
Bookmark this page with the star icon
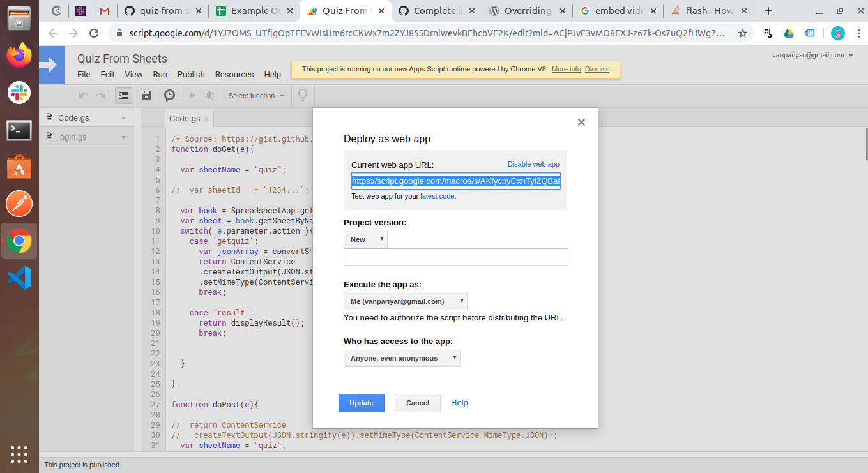tap(743, 34)
